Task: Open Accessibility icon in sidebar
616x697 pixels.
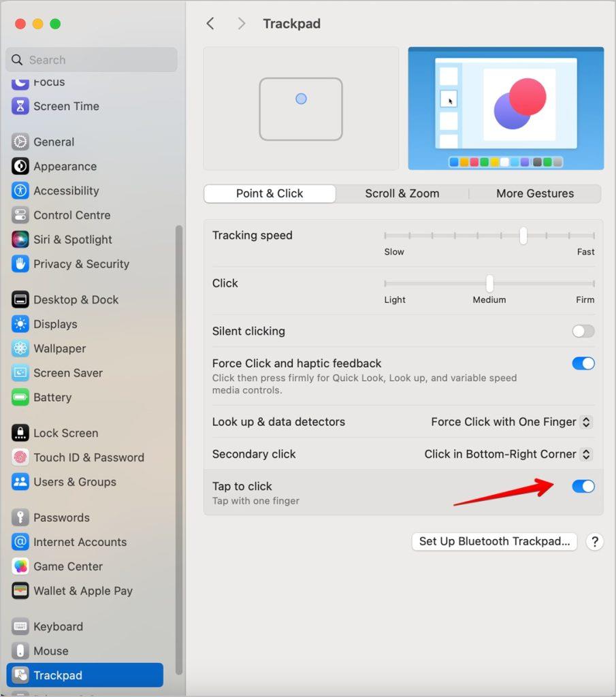Action: (x=20, y=191)
